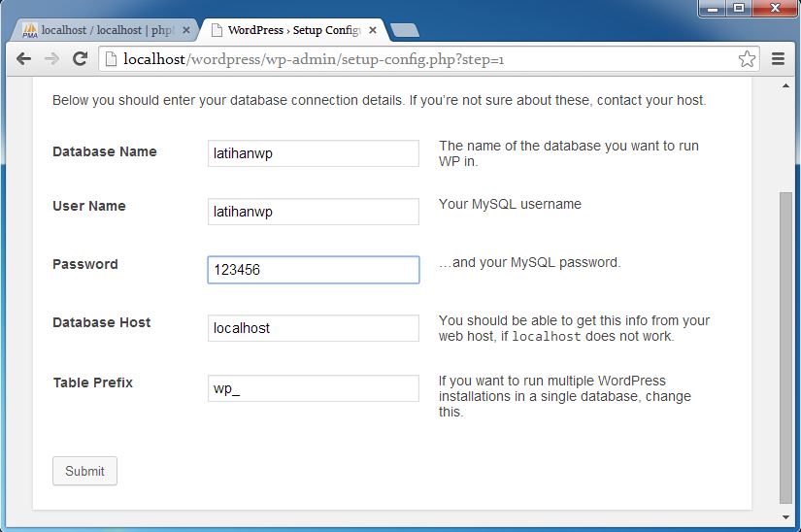Click the 'Database Host' label

[x=102, y=322]
